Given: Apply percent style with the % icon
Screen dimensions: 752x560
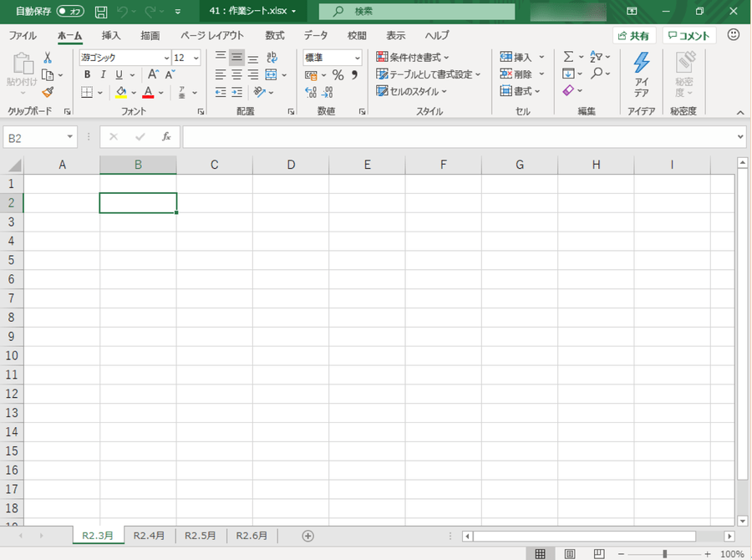Looking at the screenshot, I should (338, 75).
